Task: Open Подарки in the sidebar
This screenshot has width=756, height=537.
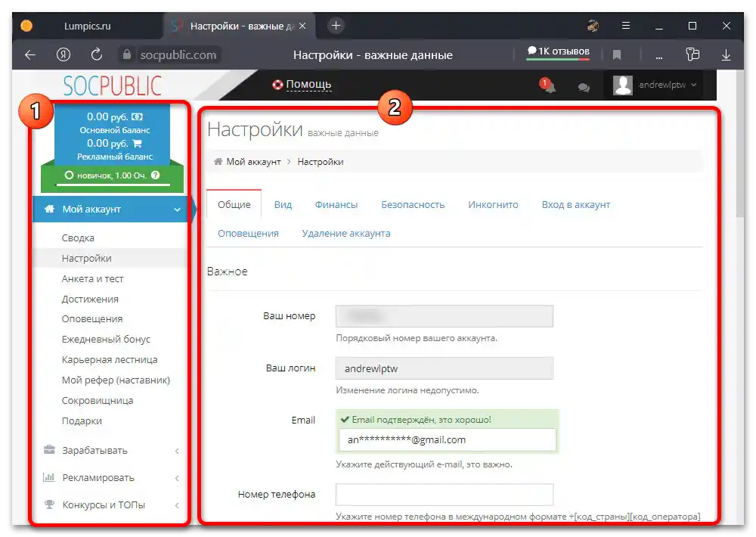Action: click(x=82, y=421)
